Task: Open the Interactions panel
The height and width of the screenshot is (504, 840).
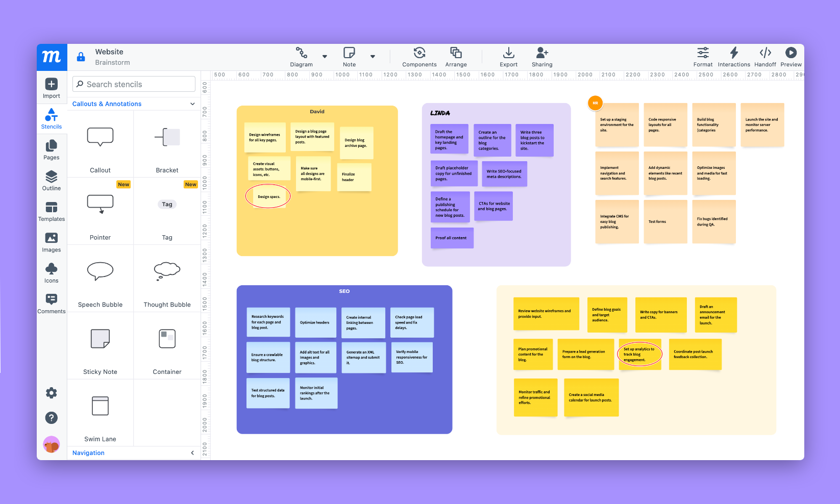Action: tap(734, 56)
